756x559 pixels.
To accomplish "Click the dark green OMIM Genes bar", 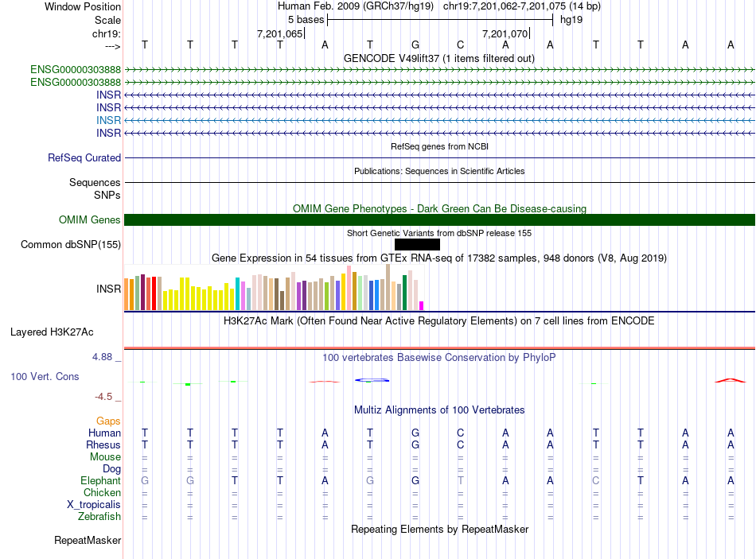I will click(439, 219).
